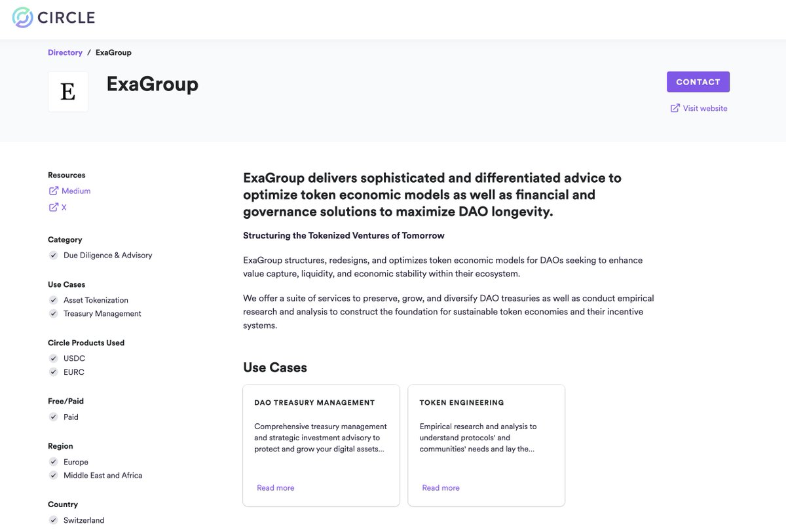Click the Structuring the Tokenized Ventures of Tomorrow subheading

344,235
